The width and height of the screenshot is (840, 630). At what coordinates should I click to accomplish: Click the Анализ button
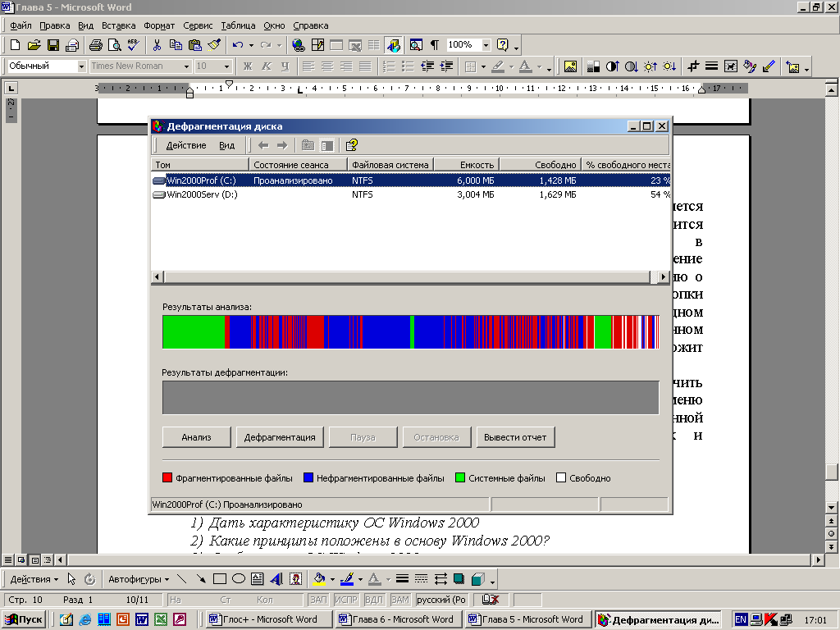click(197, 437)
